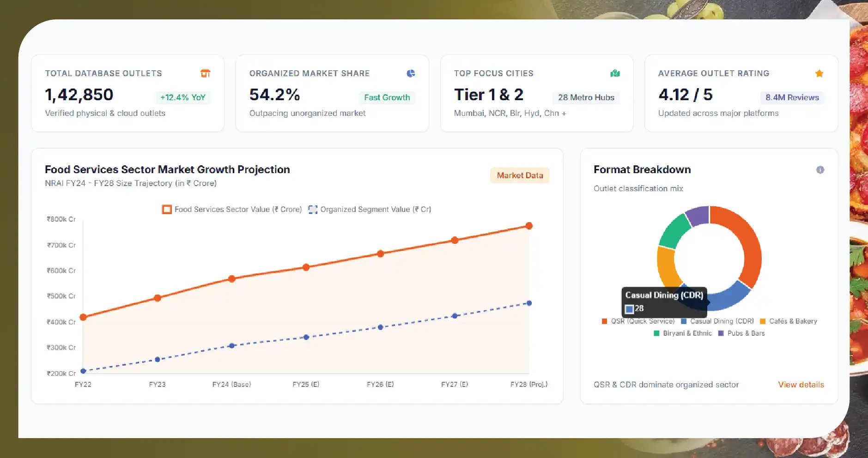Image resolution: width=868 pixels, height=458 pixels.
Task: Toggle Pubs & Bars legend entry
Action: coord(741,333)
